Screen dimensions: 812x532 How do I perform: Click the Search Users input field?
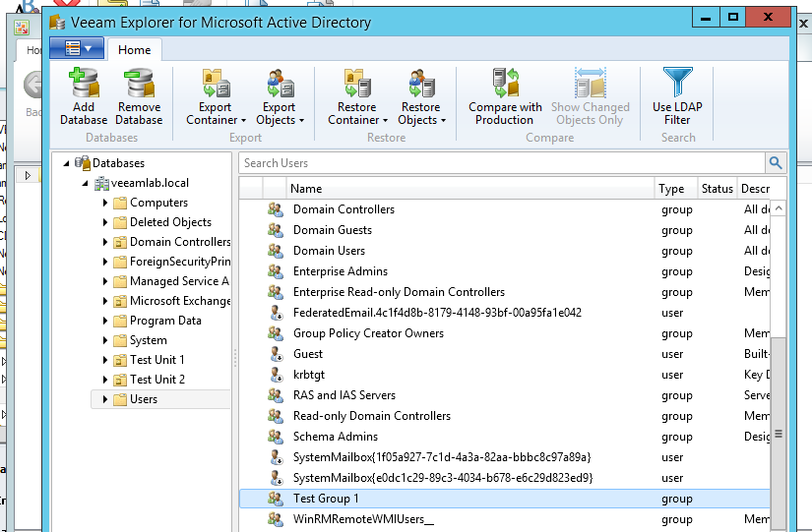tap(502, 163)
